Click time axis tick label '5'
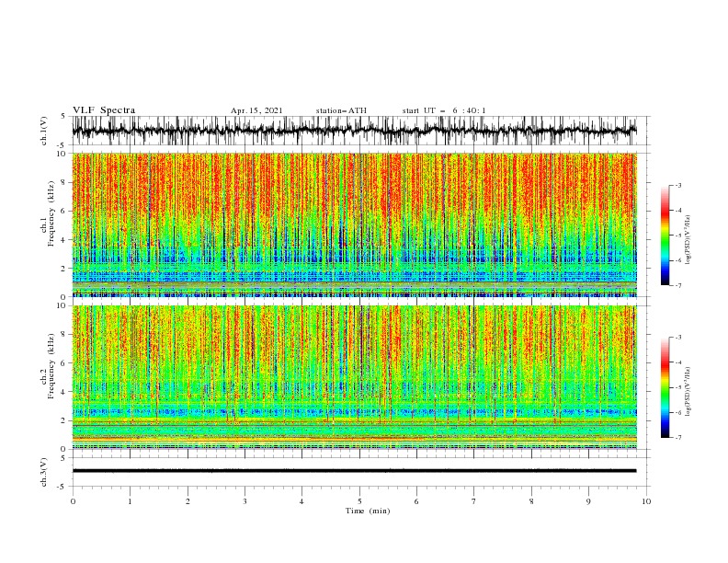 [359, 501]
